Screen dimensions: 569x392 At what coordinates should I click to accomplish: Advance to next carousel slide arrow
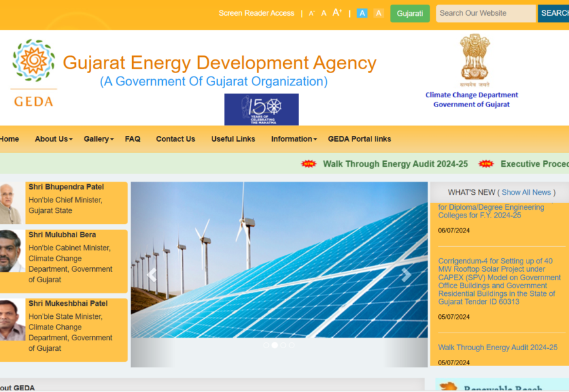pyautogui.click(x=406, y=275)
